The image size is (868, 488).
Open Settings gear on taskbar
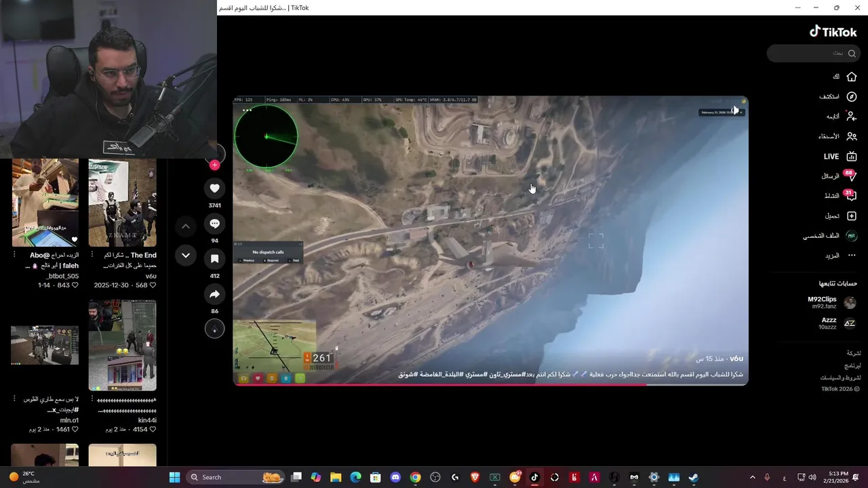pyautogui.click(x=654, y=477)
